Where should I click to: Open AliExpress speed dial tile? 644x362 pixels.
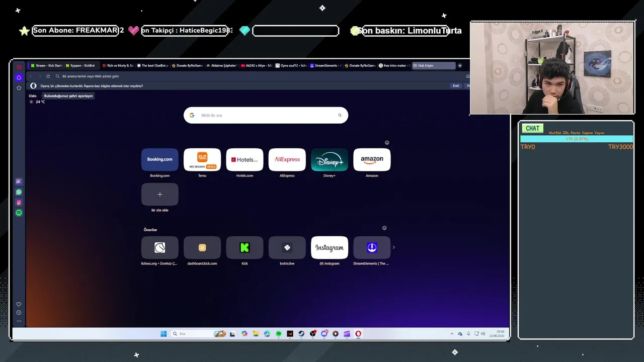point(287,159)
